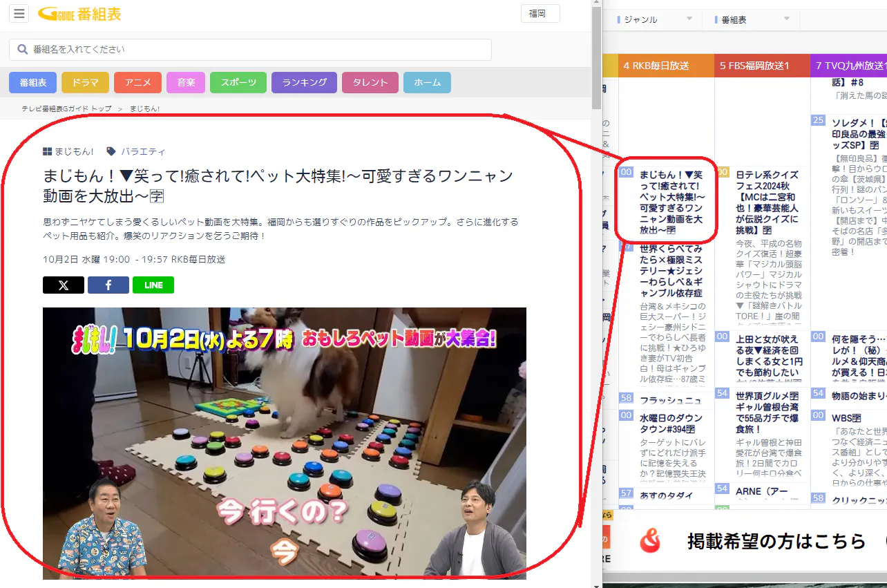The height and width of the screenshot is (588, 887).
Task: Click the grid icon beside まじもん!
Action: (x=48, y=151)
